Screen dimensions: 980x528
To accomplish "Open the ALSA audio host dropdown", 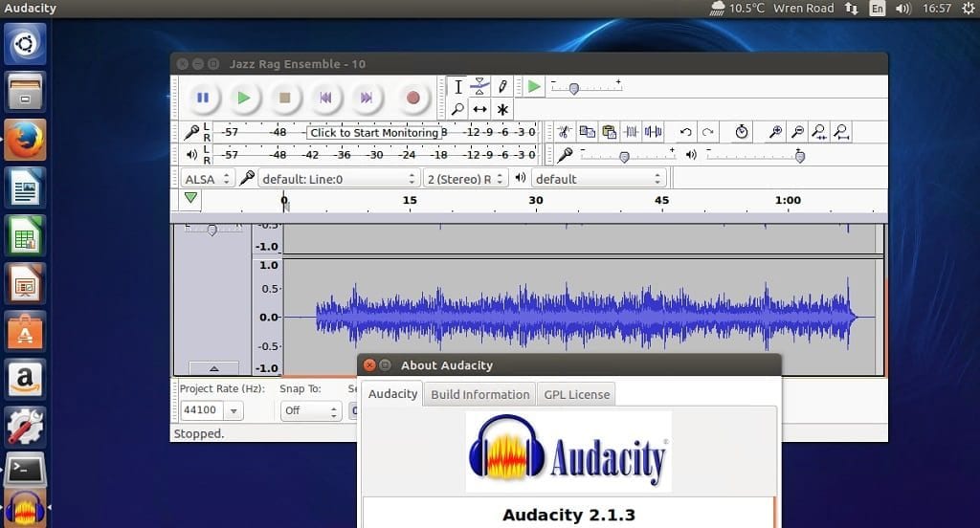I will pos(208,179).
